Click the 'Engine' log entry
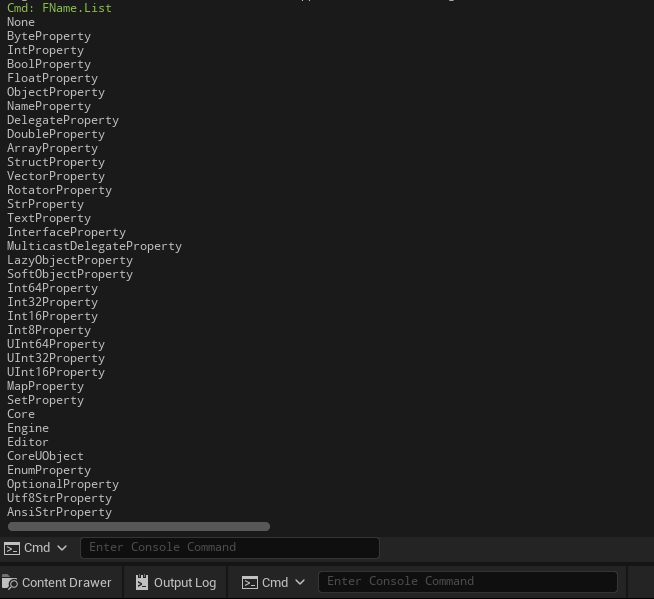654x599 pixels. tap(28, 428)
